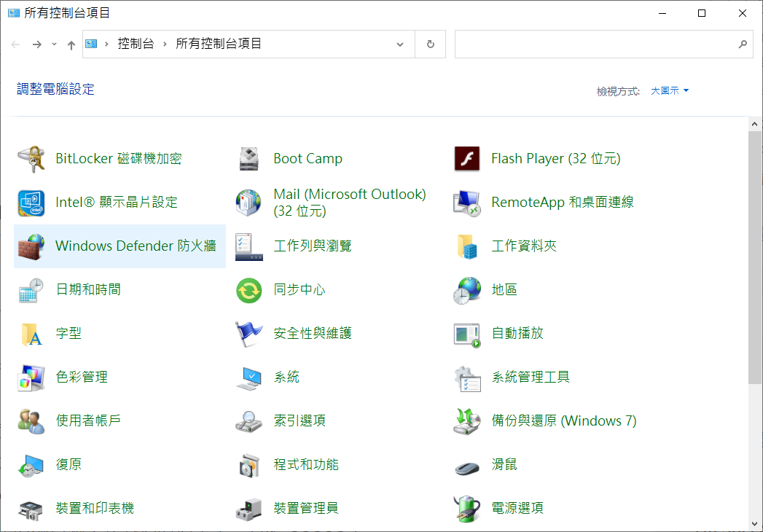Open the 滑鼠 mouse icon
This screenshot has height=532, width=763.
pyautogui.click(x=467, y=467)
